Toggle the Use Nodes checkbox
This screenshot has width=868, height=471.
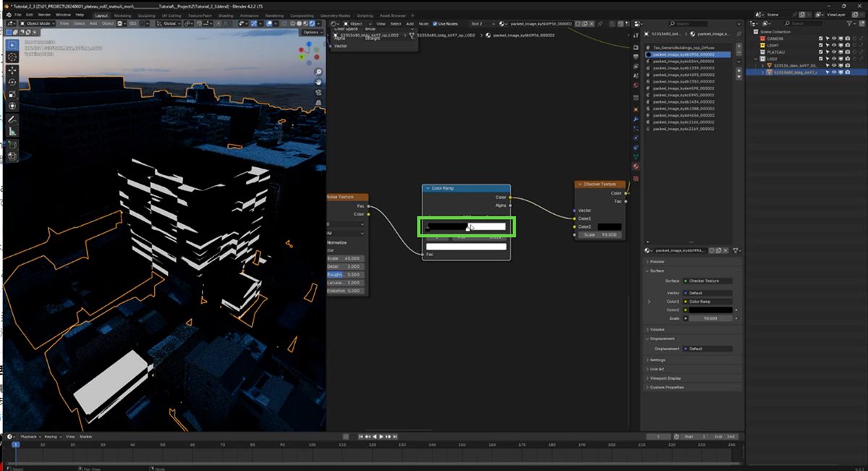[435, 24]
